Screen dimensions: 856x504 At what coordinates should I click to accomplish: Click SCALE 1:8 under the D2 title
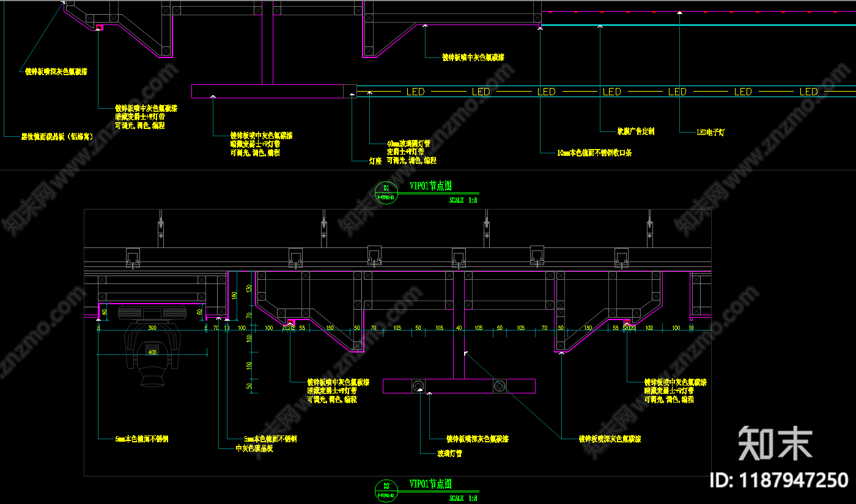point(463,498)
